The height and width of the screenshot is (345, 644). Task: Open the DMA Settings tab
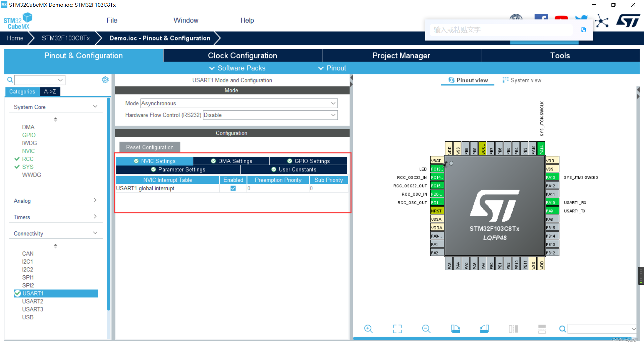coord(231,161)
